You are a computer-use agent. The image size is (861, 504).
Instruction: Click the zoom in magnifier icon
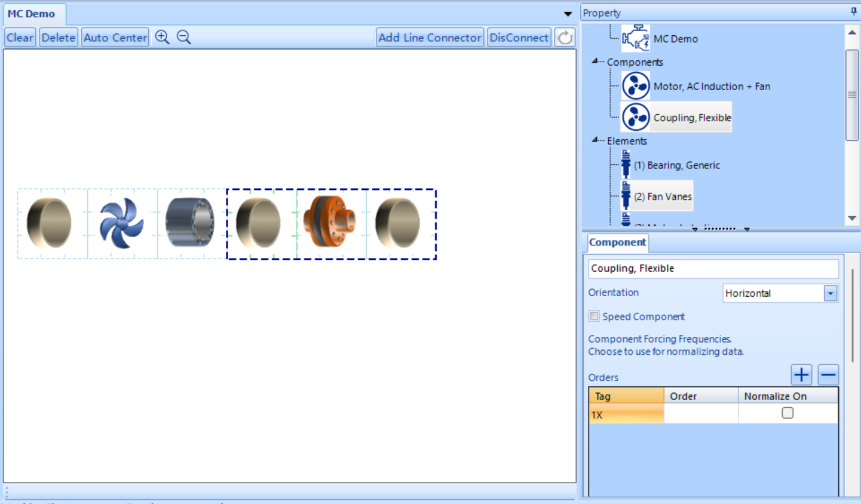click(162, 37)
